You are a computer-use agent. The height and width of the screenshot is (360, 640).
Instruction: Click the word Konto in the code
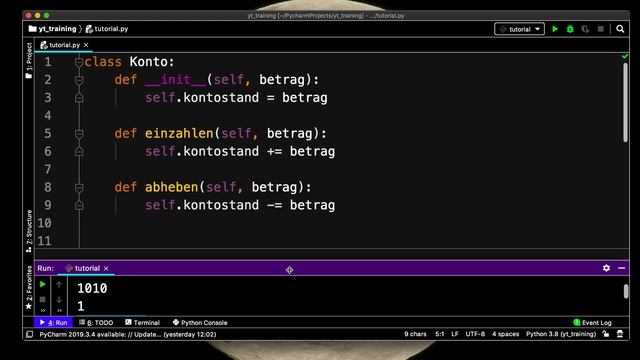(148, 62)
